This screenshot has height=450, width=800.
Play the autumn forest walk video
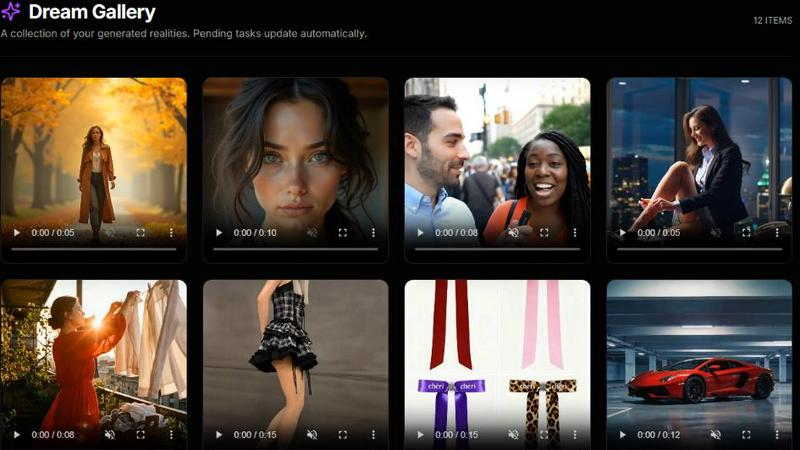[x=17, y=233]
